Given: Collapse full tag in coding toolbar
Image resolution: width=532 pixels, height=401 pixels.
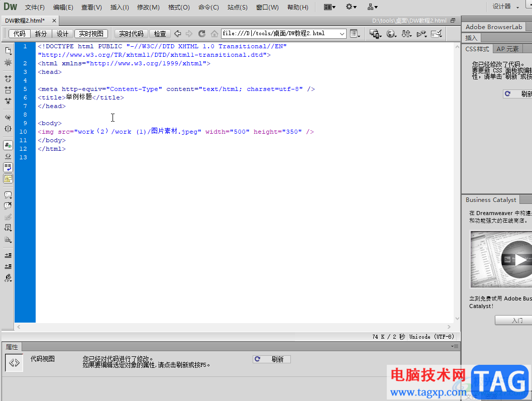Looking at the screenshot, I should [8, 79].
